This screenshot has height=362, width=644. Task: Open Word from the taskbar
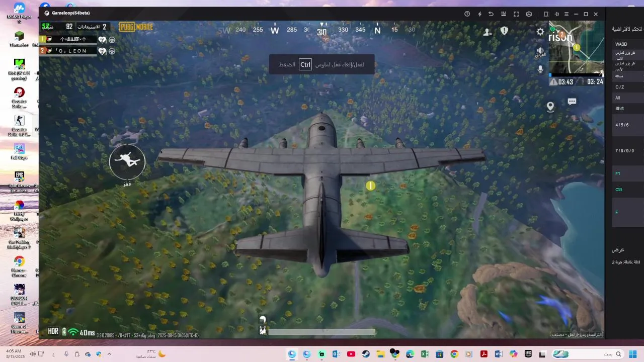point(499,354)
